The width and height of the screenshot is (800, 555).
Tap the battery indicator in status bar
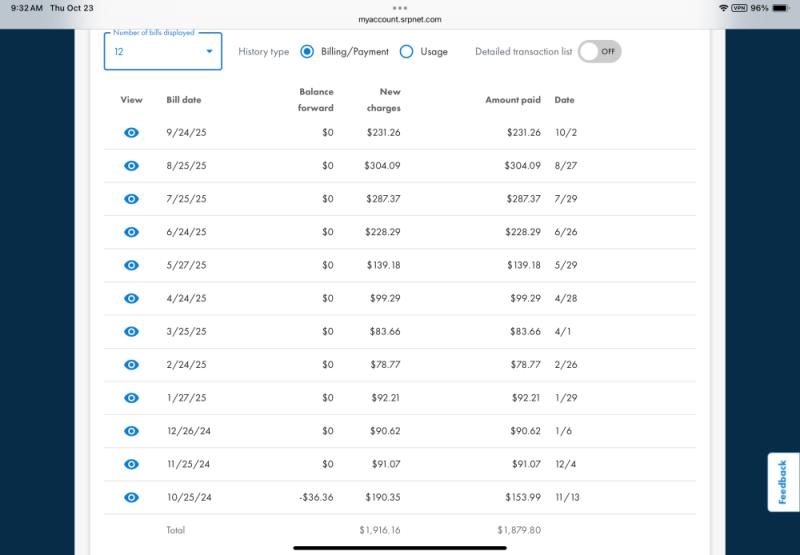[781, 8]
